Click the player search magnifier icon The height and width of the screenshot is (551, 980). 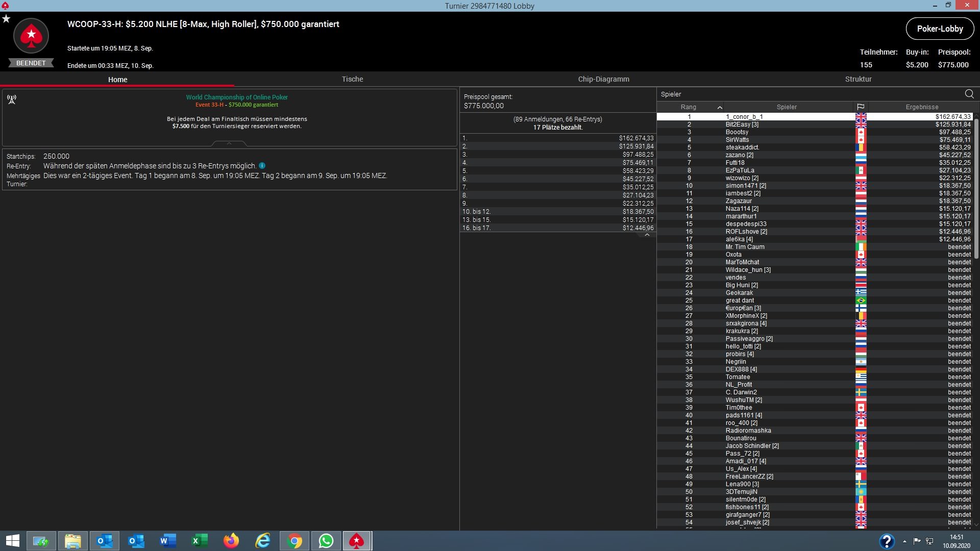[969, 94]
